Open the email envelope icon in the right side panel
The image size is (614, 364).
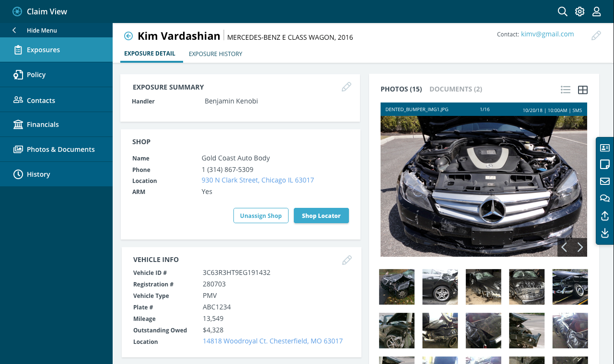(x=605, y=182)
